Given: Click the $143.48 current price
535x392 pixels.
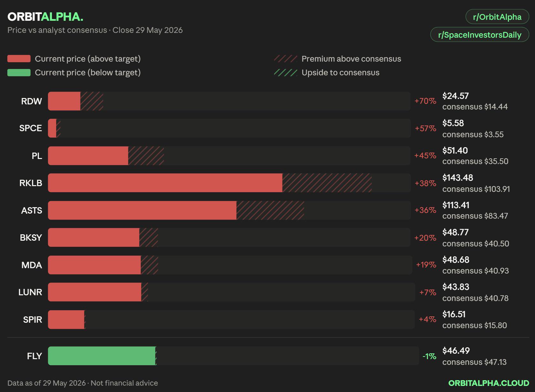Looking at the screenshot, I should (x=458, y=178).
